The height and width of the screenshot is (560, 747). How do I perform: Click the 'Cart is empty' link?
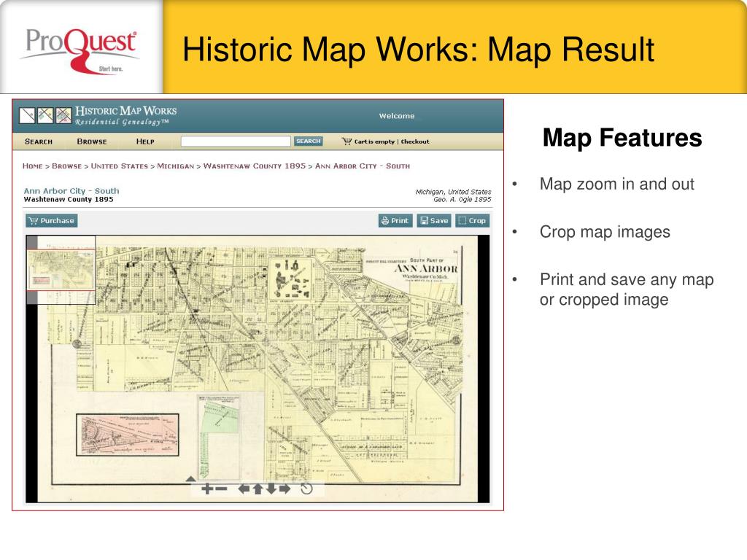[374, 141]
